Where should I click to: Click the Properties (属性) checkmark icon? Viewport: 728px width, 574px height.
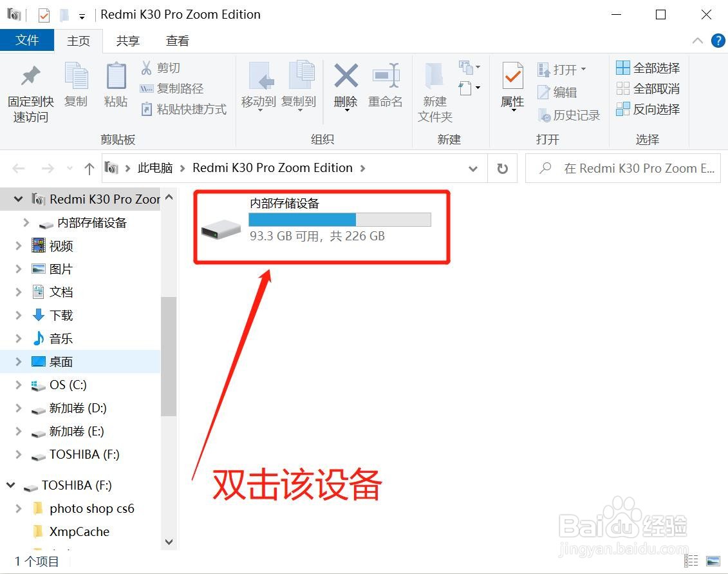[x=512, y=76]
